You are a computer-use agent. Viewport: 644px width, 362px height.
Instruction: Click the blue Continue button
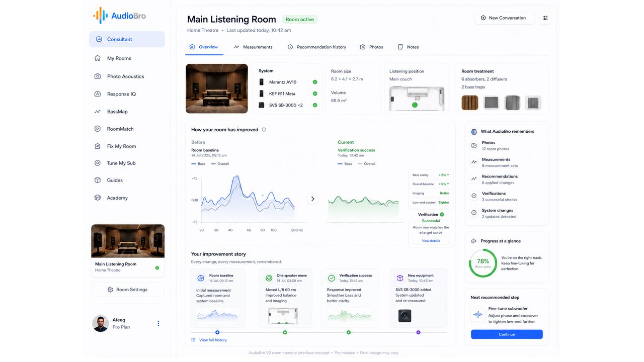507,334
